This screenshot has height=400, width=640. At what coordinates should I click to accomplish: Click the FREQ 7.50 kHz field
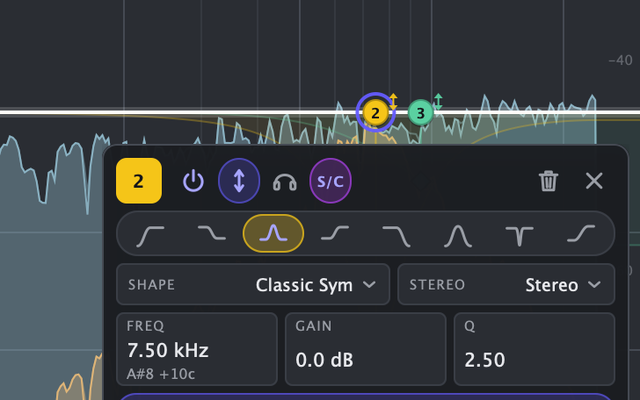coord(197,349)
